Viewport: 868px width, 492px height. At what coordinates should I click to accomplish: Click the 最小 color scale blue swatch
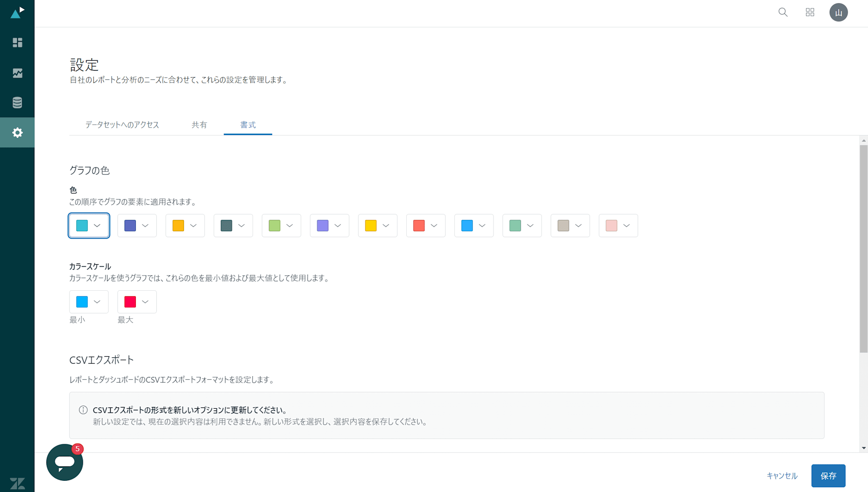coord(82,302)
